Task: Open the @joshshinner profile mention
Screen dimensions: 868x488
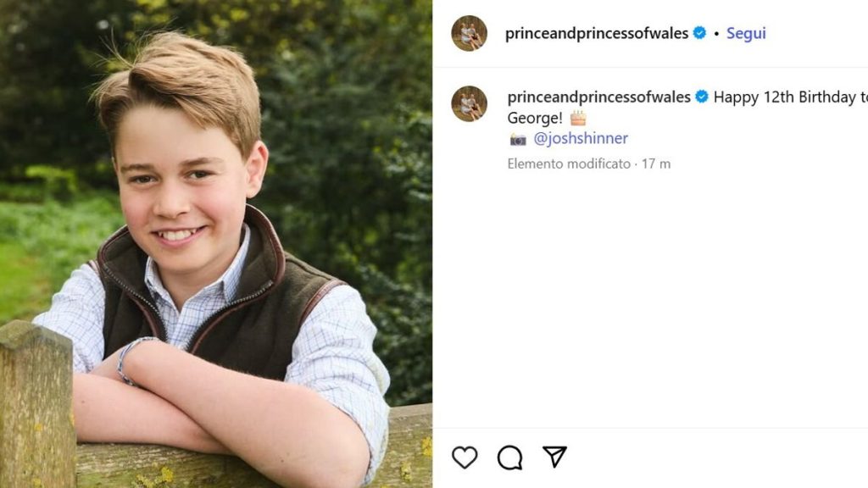Action: pyautogui.click(x=581, y=138)
